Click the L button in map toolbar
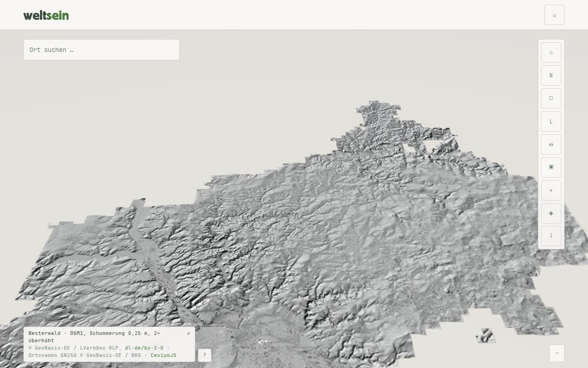This screenshot has width=588, height=368. click(x=551, y=121)
